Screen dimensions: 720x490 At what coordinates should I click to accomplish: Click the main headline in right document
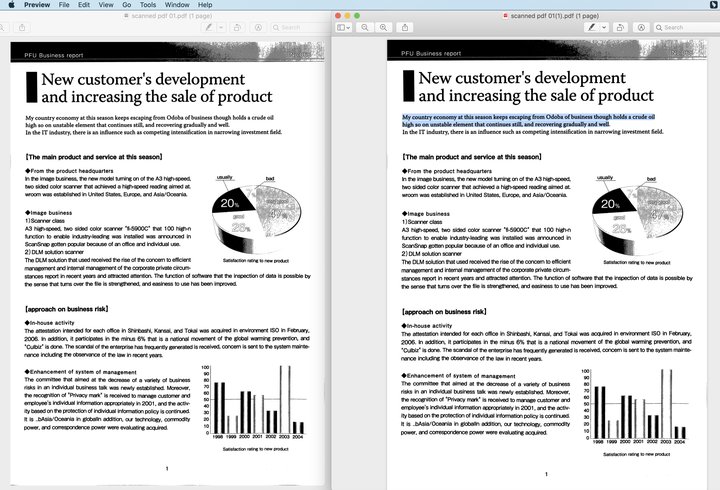click(536, 86)
